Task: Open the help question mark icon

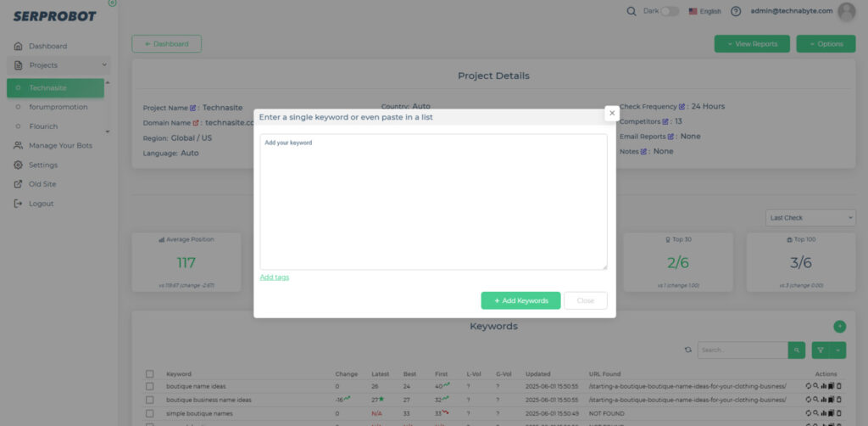Action: coord(735,11)
